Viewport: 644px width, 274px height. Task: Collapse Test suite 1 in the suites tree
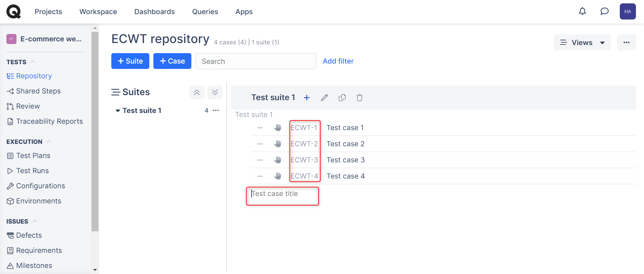(118, 111)
